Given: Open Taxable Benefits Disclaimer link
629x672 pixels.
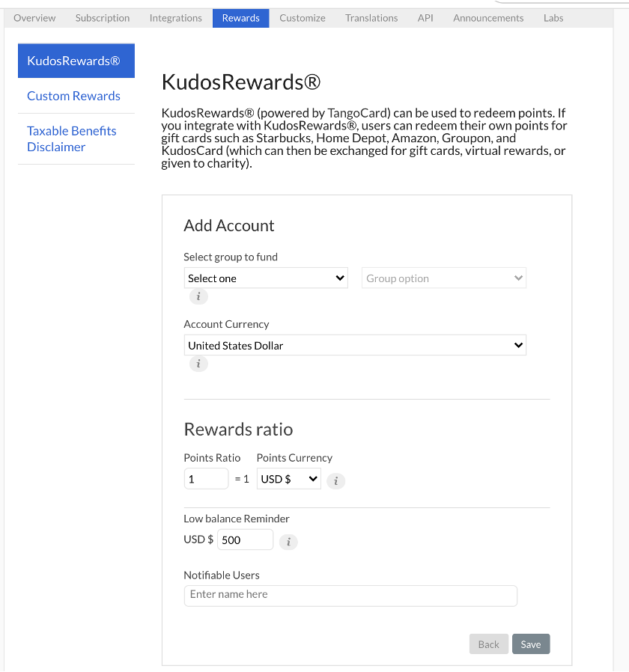Looking at the screenshot, I should (72, 139).
